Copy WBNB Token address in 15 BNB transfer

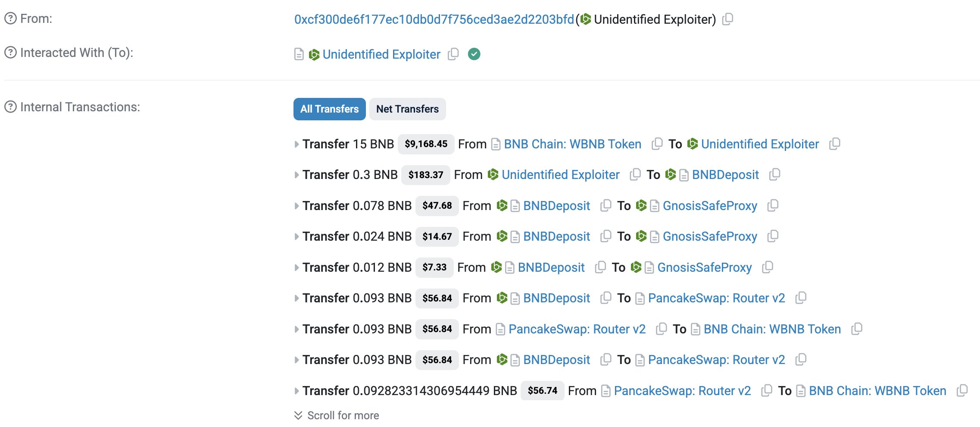point(657,144)
